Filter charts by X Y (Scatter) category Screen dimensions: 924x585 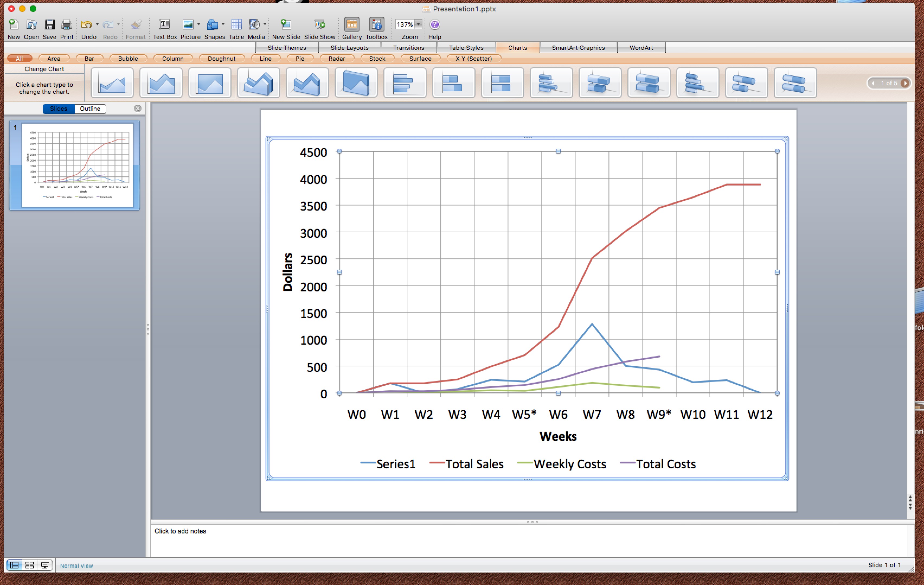473,58
